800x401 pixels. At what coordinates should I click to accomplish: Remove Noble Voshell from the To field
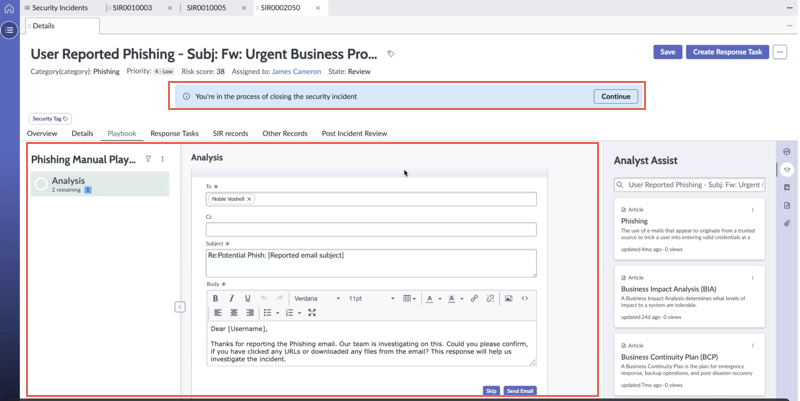249,199
